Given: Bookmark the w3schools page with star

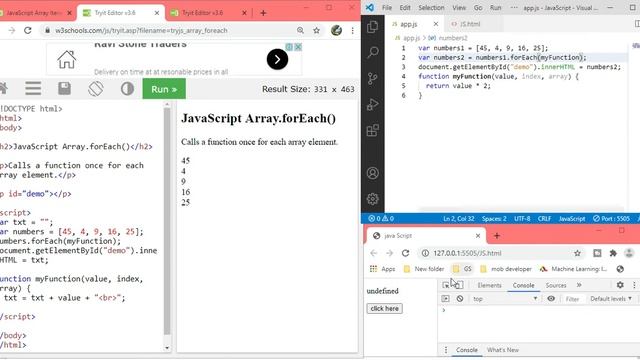Looking at the screenshot, I should [316, 30].
